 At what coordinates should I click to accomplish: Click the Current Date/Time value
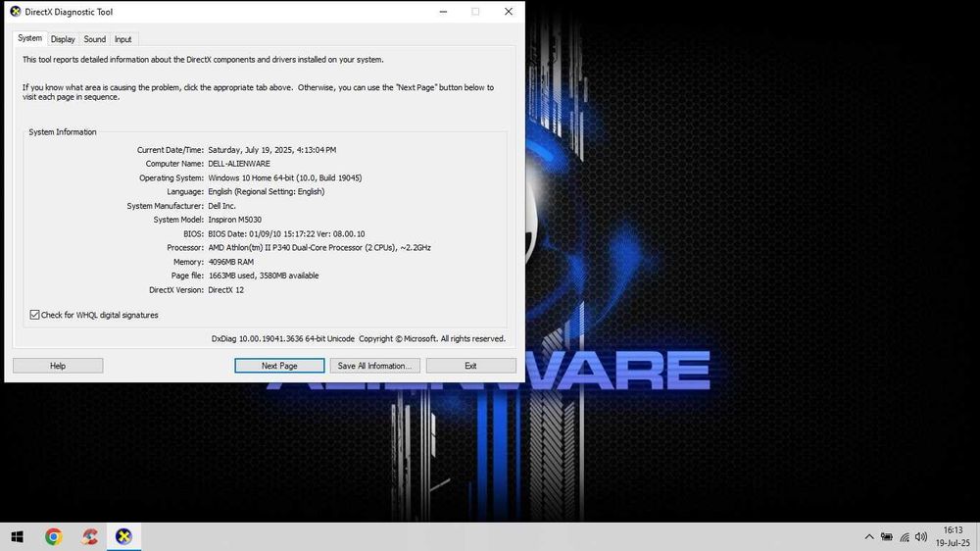271,150
